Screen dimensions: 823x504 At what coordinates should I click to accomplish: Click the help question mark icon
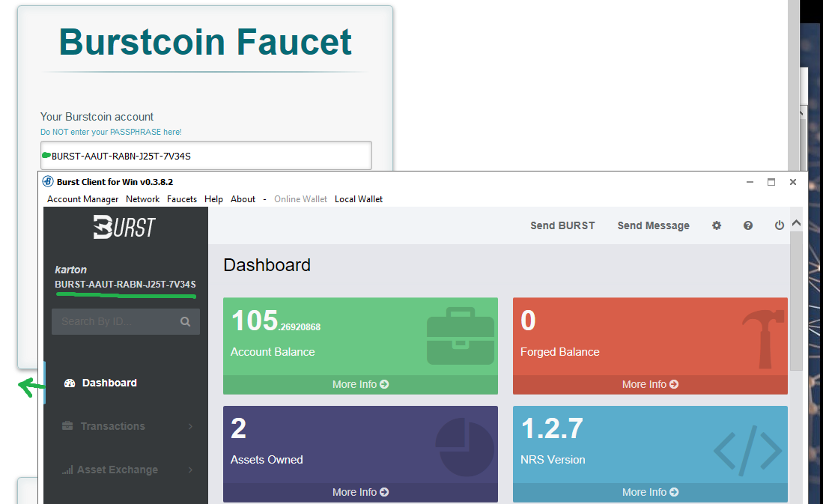tap(748, 225)
